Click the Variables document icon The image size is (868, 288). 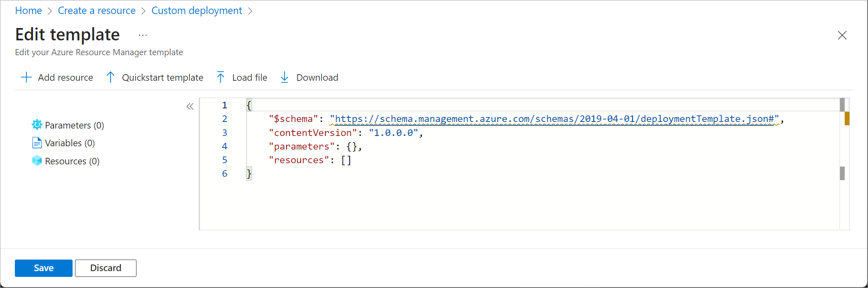37,143
